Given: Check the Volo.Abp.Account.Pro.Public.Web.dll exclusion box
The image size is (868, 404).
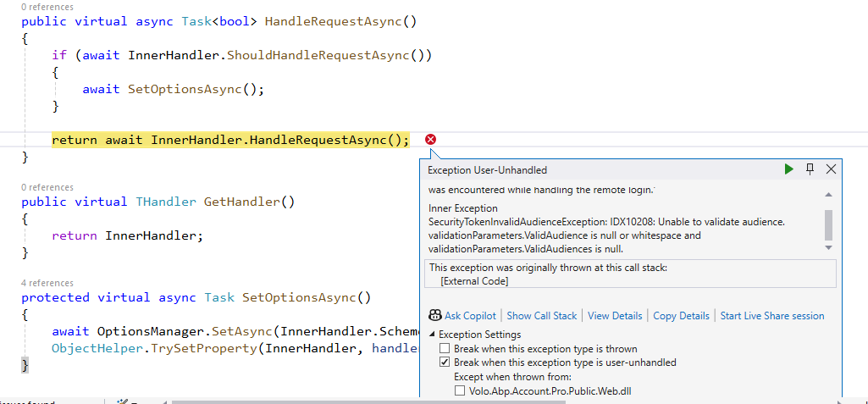Looking at the screenshot, I should click(x=460, y=390).
